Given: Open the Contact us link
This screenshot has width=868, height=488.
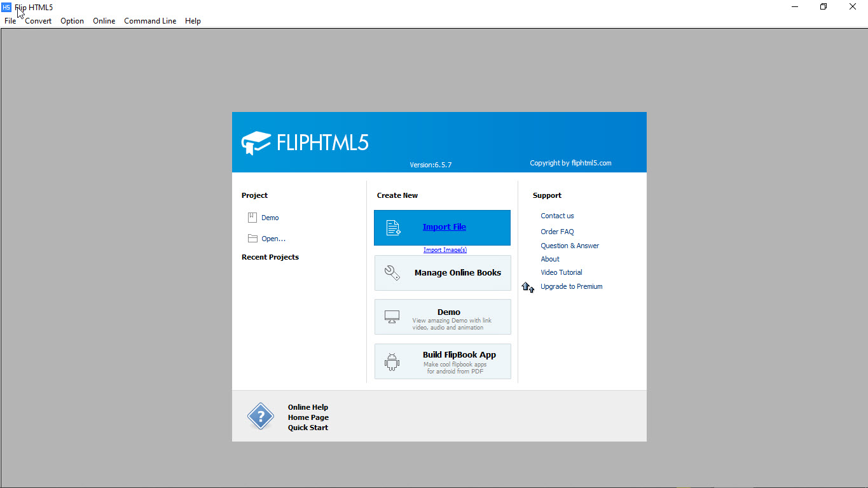Looking at the screenshot, I should [557, 216].
